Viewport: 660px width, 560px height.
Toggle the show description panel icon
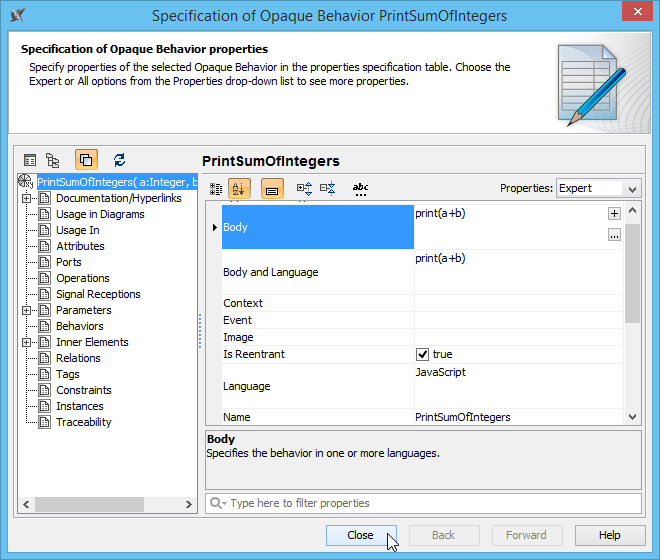272,188
